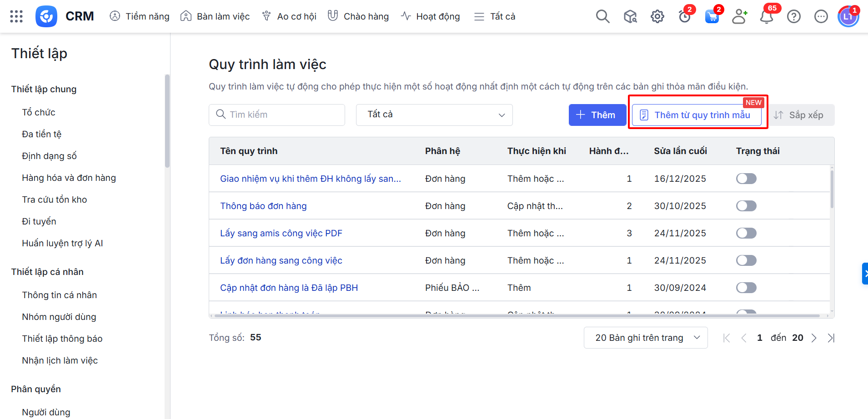Expand the Tất cả filter dropdown
Viewport: 868px width, 419px height.
point(434,115)
